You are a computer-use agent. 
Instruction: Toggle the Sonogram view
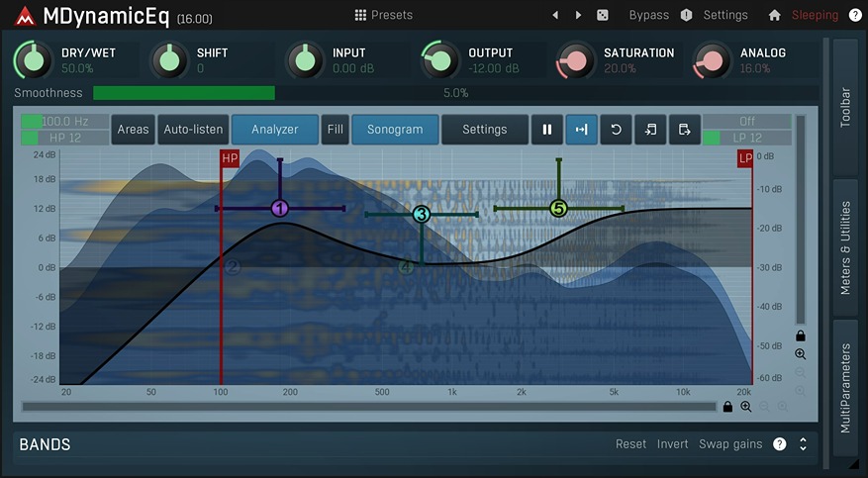coord(395,130)
